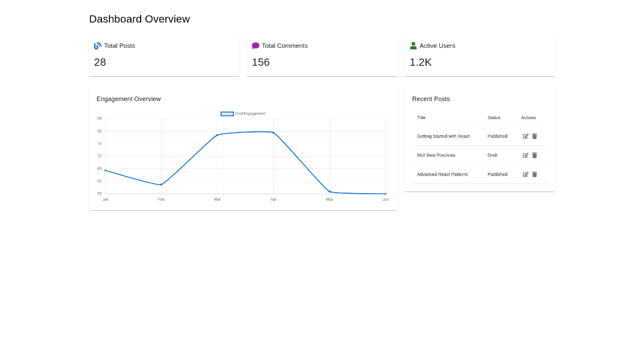The image size is (644, 338).
Task: Click the trash icon for MUI Best Practices
Action: [535, 155]
